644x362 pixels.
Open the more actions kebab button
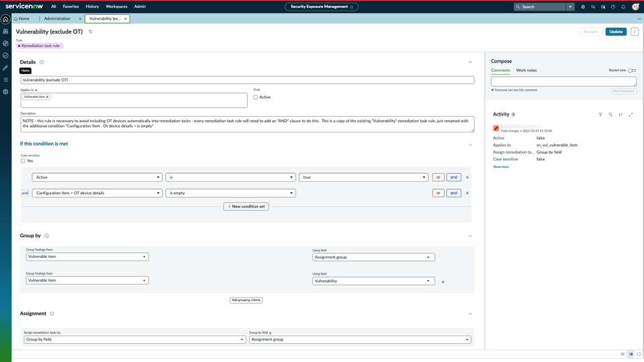pyautogui.click(x=635, y=32)
